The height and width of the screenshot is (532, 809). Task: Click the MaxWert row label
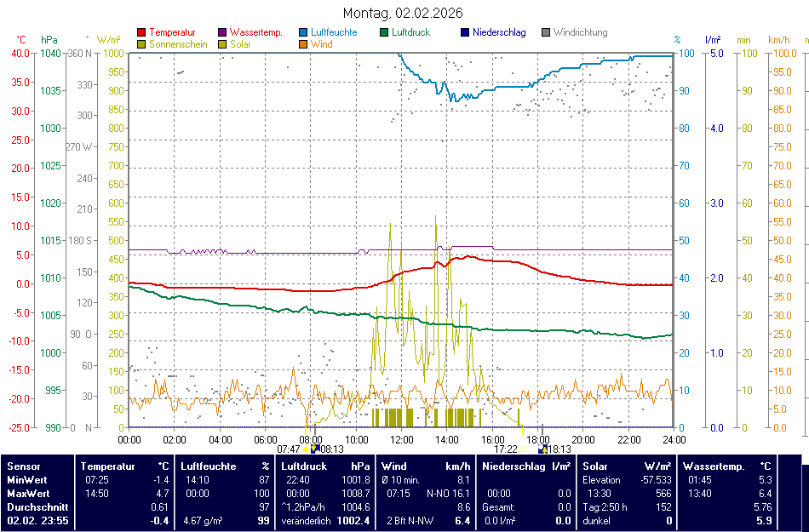click(26, 494)
